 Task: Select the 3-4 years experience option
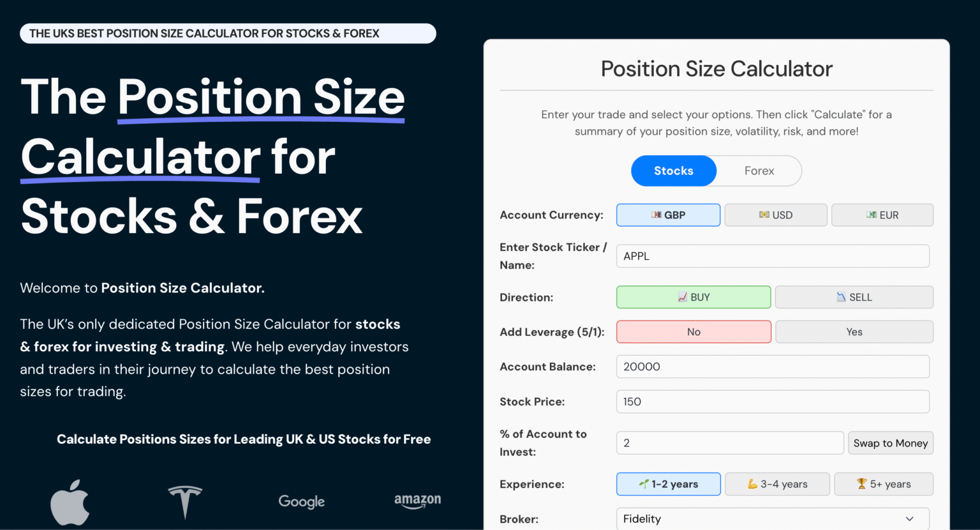click(777, 484)
